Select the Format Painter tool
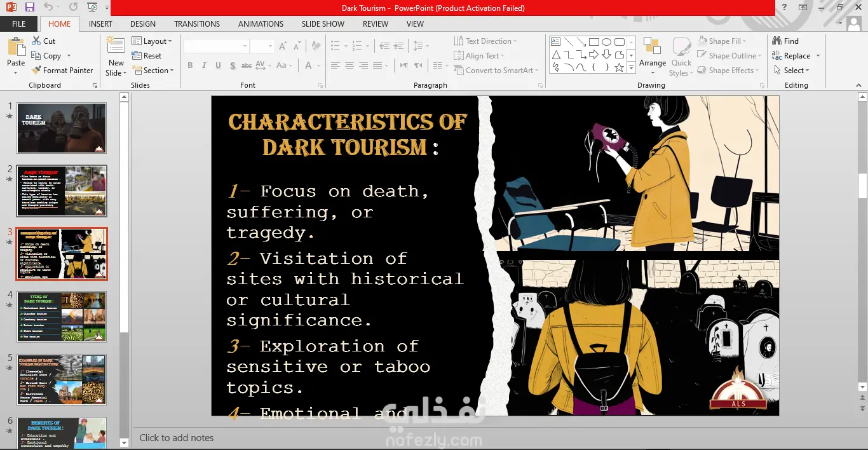 (62, 71)
